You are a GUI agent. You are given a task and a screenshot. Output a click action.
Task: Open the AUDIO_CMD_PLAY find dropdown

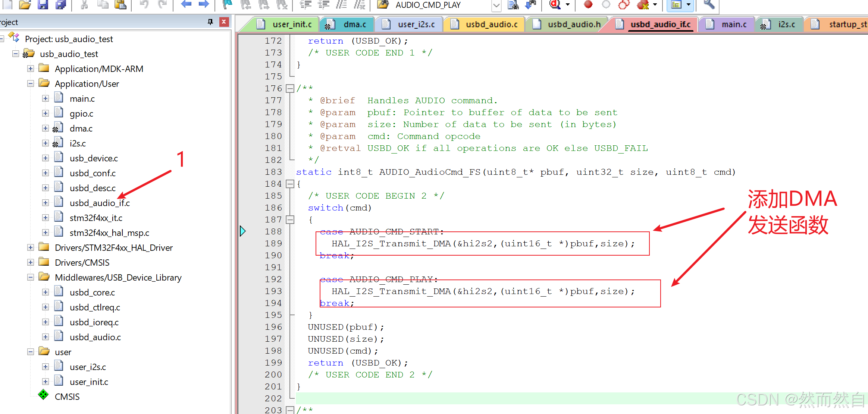coord(496,5)
